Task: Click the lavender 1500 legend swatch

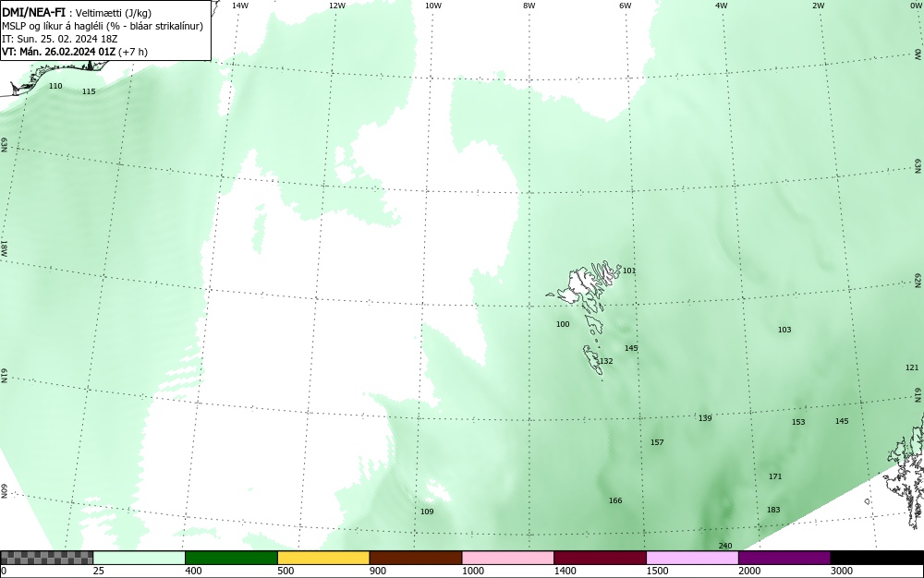Action: tap(692, 558)
